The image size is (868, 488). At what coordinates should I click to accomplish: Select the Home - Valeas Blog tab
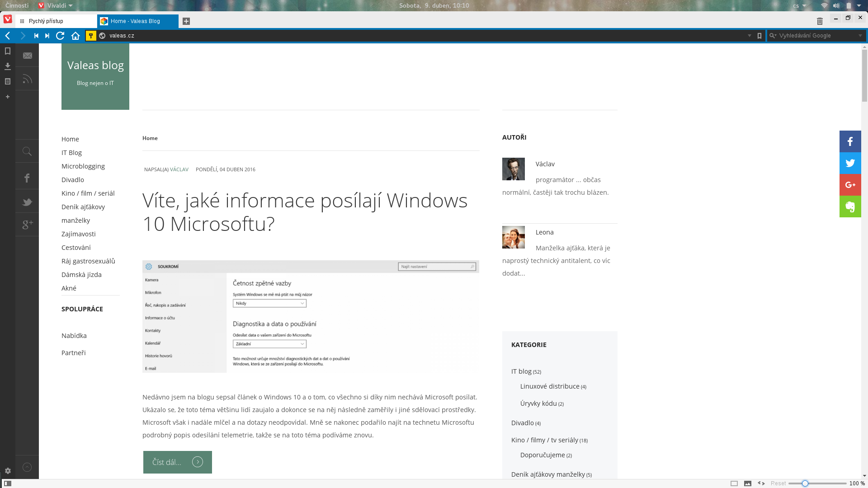click(x=138, y=21)
